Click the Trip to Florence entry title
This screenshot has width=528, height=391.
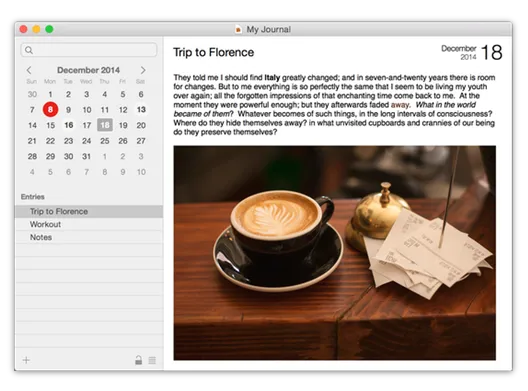click(213, 53)
